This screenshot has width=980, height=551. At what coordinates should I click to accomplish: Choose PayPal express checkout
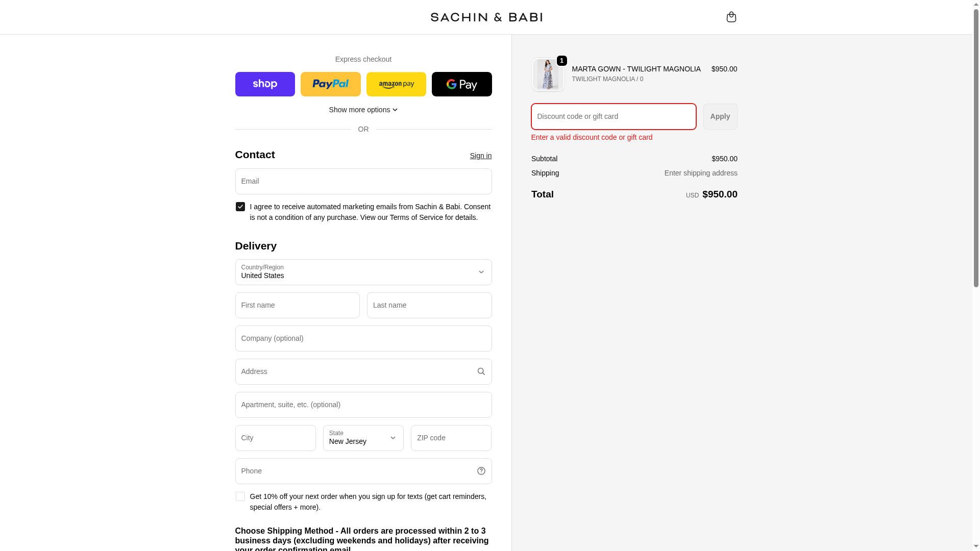(330, 84)
